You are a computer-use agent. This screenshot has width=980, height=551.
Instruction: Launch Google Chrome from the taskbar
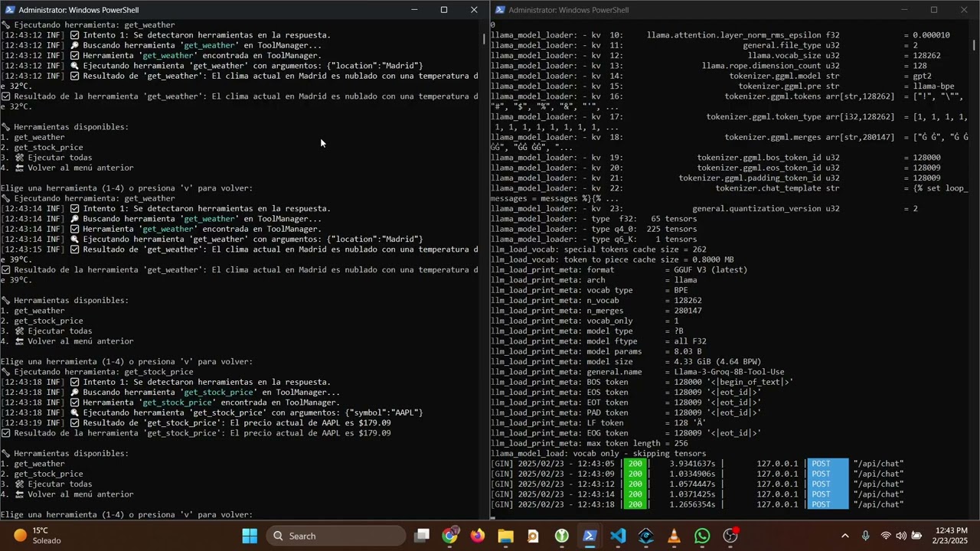click(450, 536)
